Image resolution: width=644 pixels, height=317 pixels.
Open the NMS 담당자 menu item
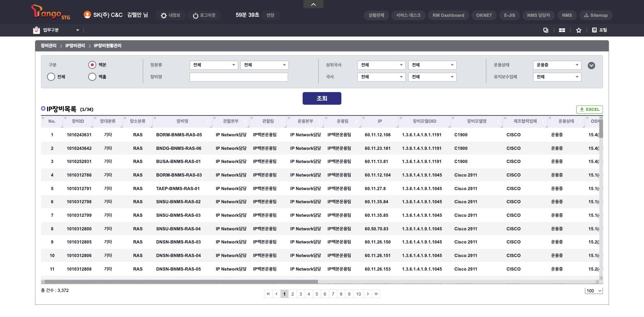click(x=538, y=15)
